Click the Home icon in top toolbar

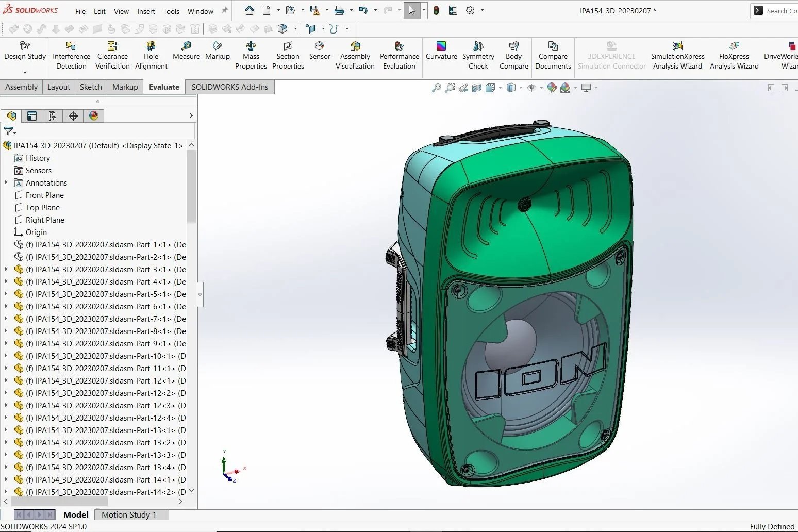coord(250,10)
